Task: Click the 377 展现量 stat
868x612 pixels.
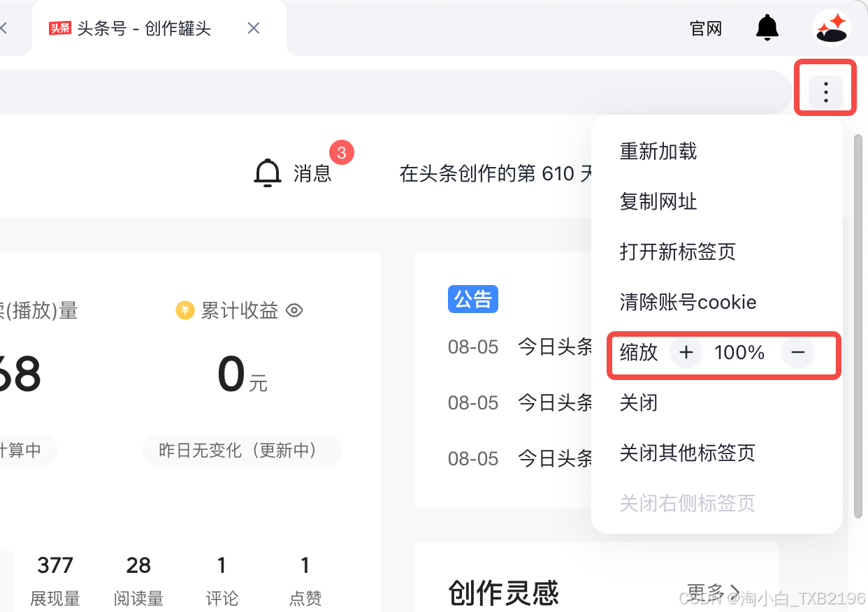Action: point(55,581)
